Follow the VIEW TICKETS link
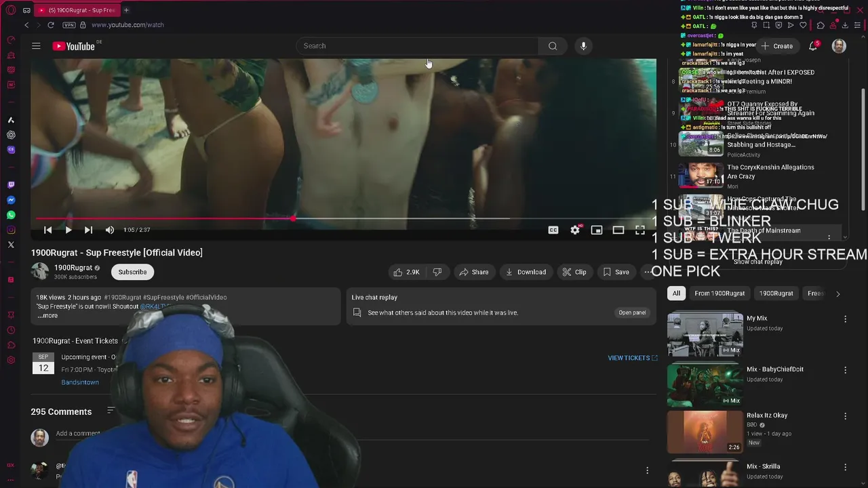868x488 pixels. click(x=633, y=358)
